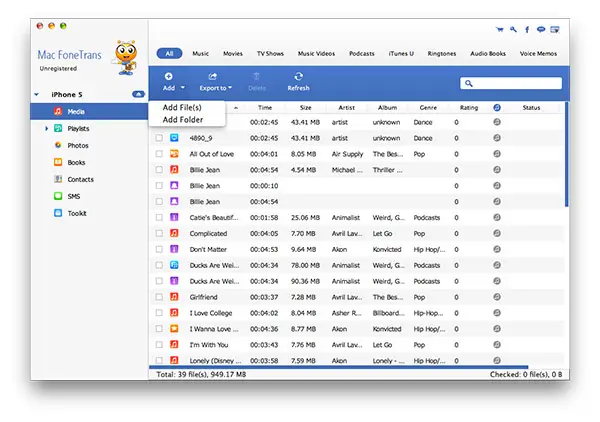Check the box for All Out of Love

(x=159, y=154)
